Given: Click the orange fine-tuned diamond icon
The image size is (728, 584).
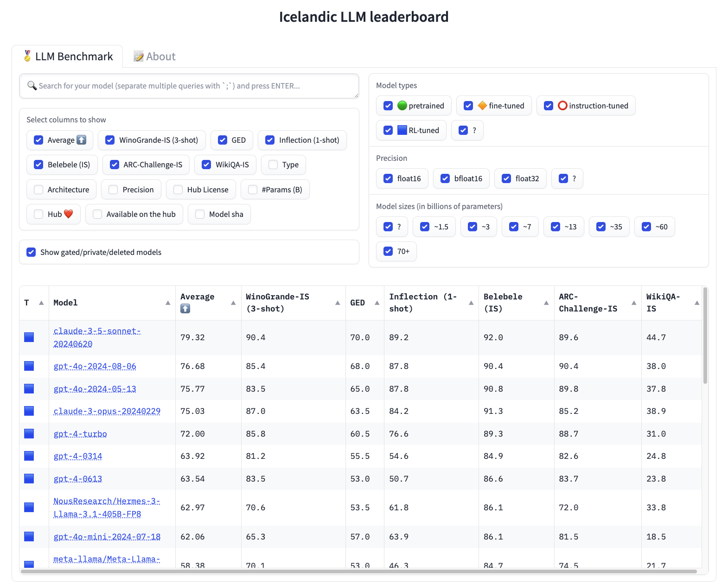Looking at the screenshot, I should (482, 106).
